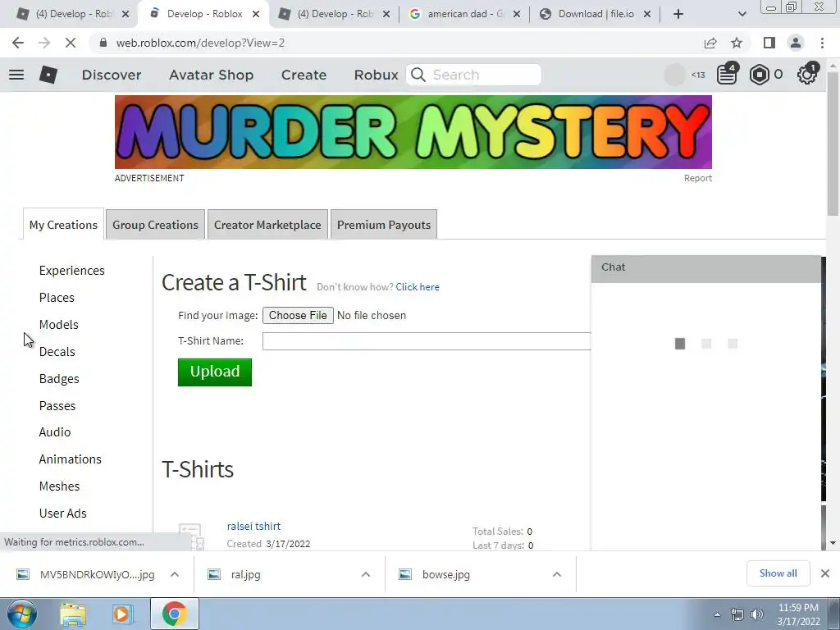Viewport: 840px width, 630px height.
Task: Click the 'Click here' help link
Action: point(418,286)
